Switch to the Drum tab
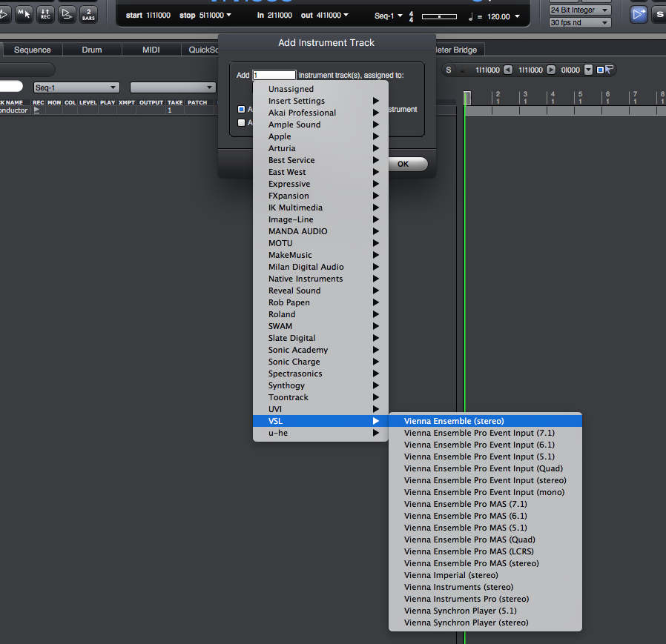The image size is (666, 644). click(92, 50)
